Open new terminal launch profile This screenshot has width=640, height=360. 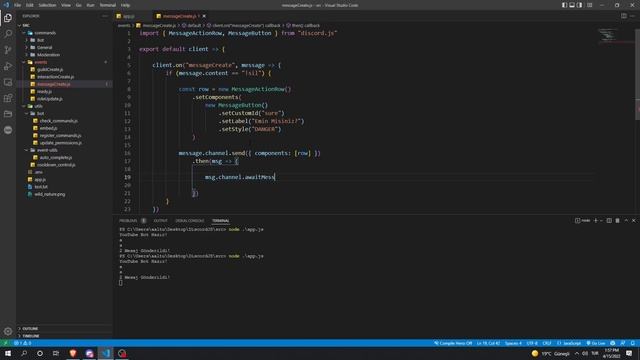tap(601, 220)
